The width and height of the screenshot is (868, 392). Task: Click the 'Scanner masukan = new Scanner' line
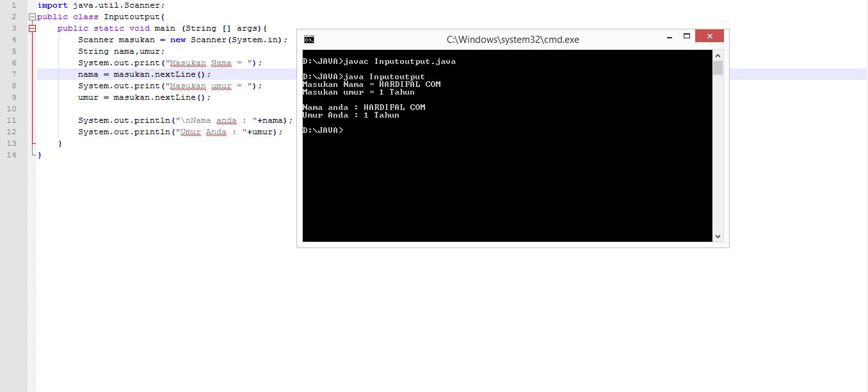pyautogui.click(x=183, y=40)
